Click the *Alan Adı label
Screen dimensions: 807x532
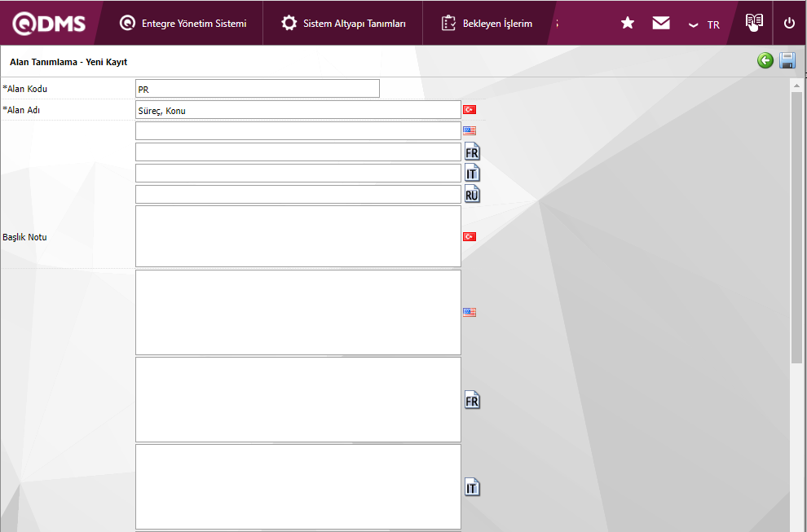[x=21, y=110]
